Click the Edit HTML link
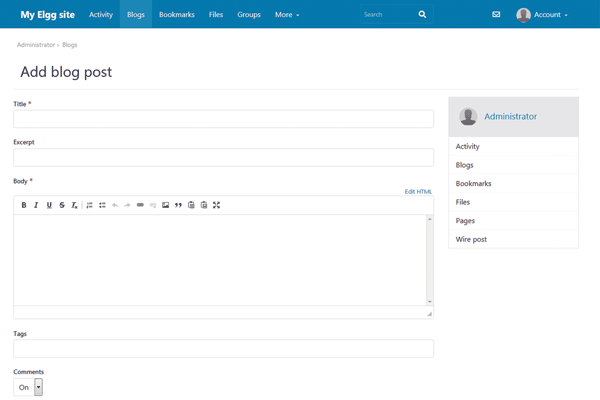600x400 pixels. [418, 191]
